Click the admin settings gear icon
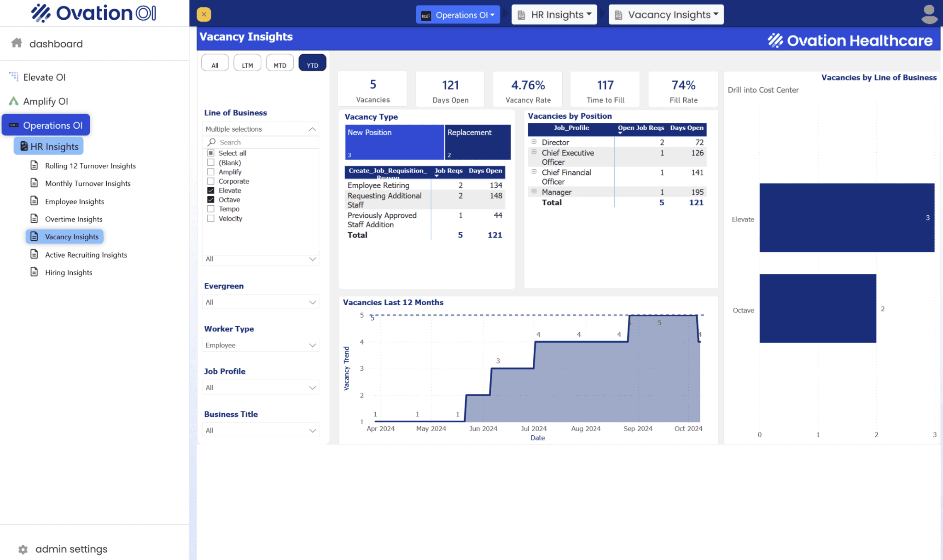This screenshot has height=560, width=943. coord(23,549)
